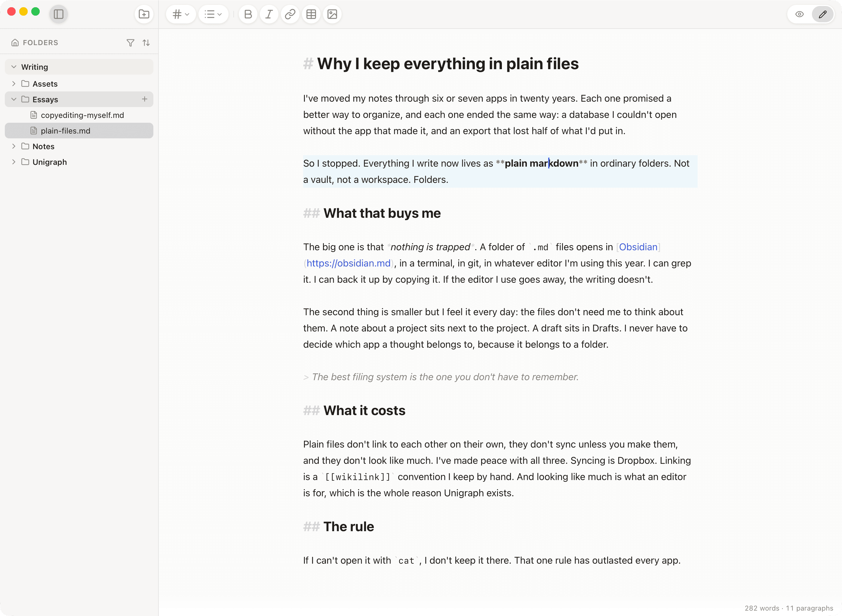The height and width of the screenshot is (616, 842).
Task: Open the folder filter funnel icon
Action: 131,43
